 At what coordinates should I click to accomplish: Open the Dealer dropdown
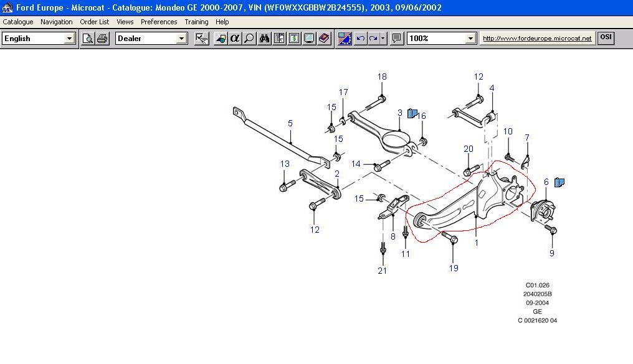181,39
